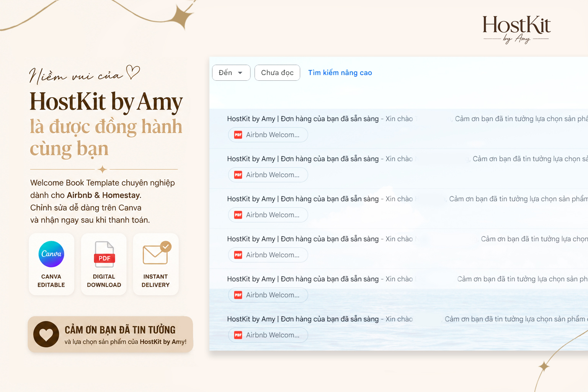Open the fifth email's Airbnb Welcom... PDF attachment

pyautogui.click(x=268, y=295)
